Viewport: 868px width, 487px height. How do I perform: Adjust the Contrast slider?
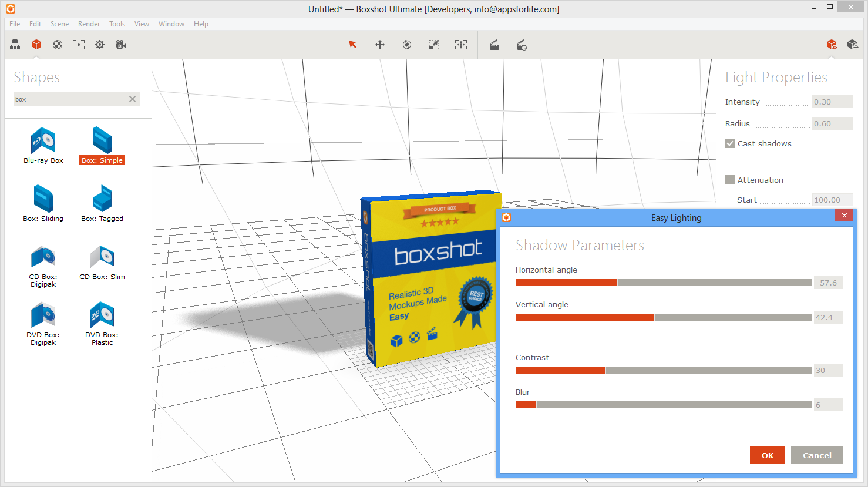(x=664, y=370)
